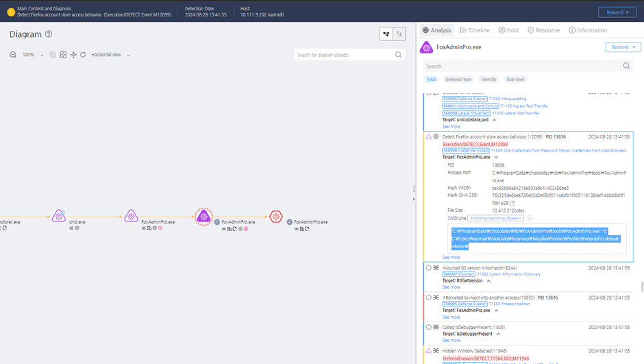Click the TA0005 Defense Evasion tag for T1036 Masquerading
The image size is (644, 364).
point(465,99)
